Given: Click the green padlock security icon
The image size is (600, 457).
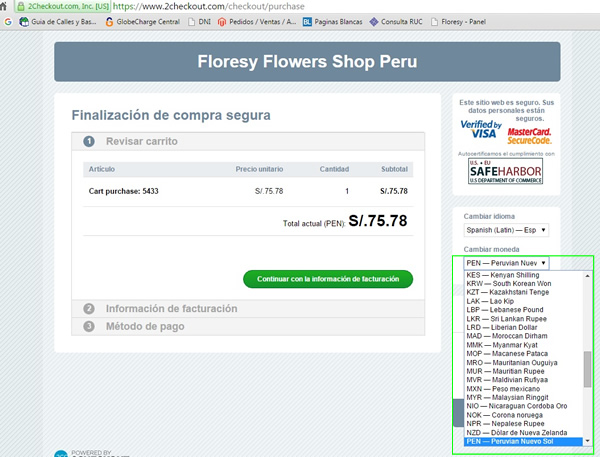Looking at the screenshot, I should [21, 7].
